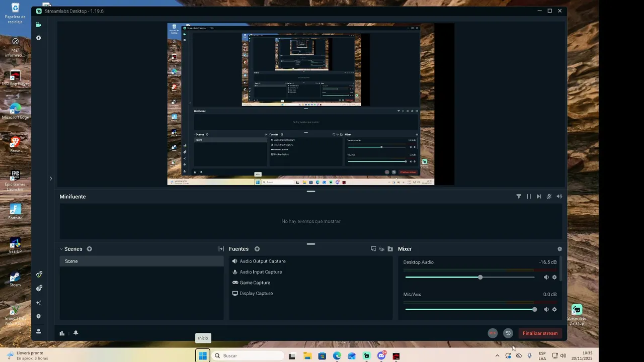Adjust the Desktop Audio volume slider
The width and height of the screenshot is (644, 362).
click(470, 277)
